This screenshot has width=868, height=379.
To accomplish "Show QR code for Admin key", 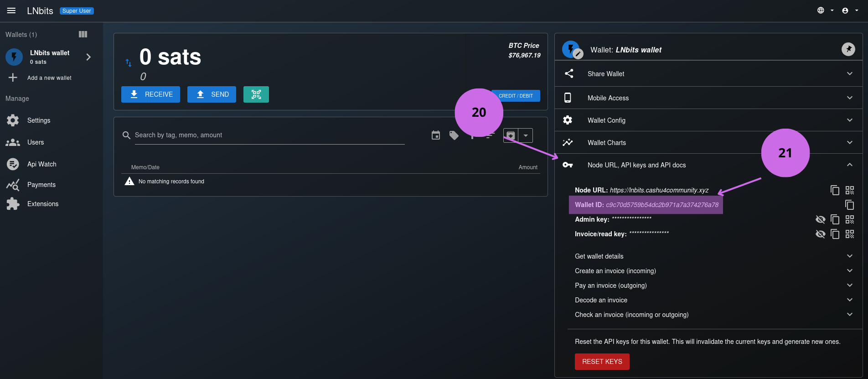I will (850, 219).
